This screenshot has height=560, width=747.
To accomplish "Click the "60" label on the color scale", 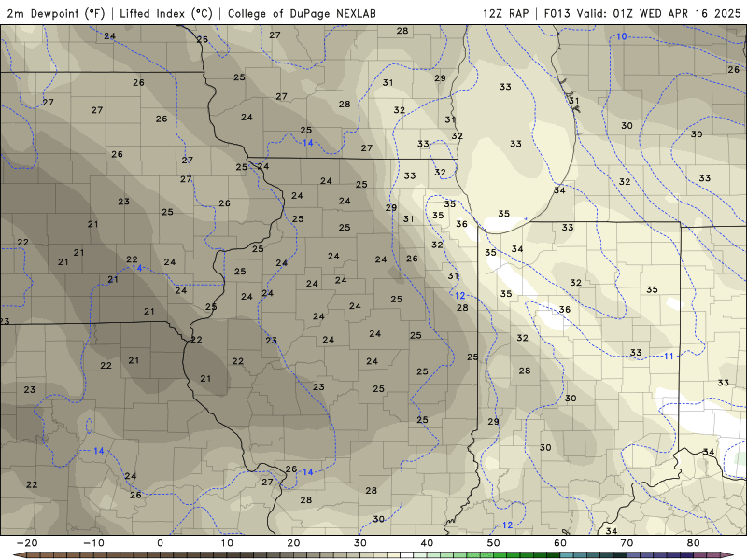I will 560,543.
